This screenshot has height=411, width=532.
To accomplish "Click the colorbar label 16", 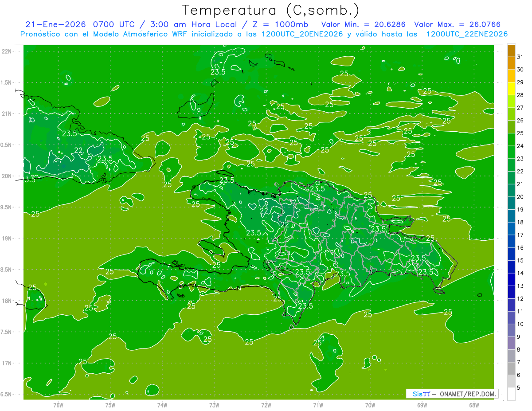I will [520, 248].
